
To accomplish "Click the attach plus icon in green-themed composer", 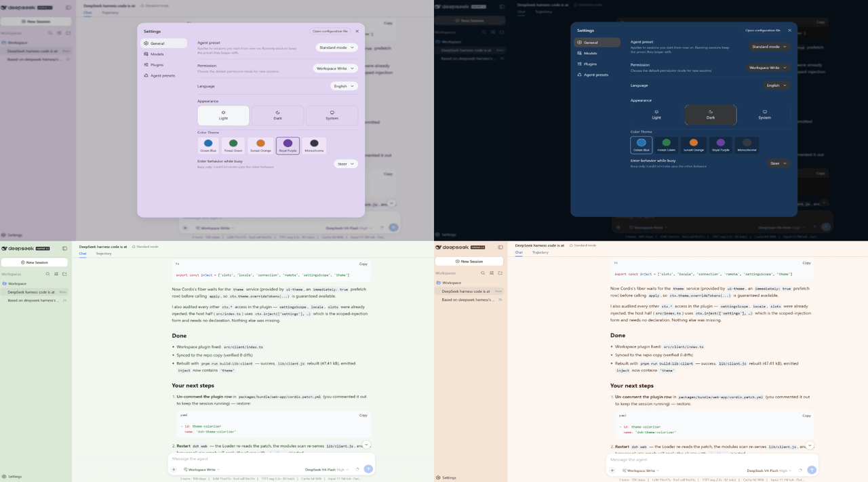I will click(x=174, y=469).
